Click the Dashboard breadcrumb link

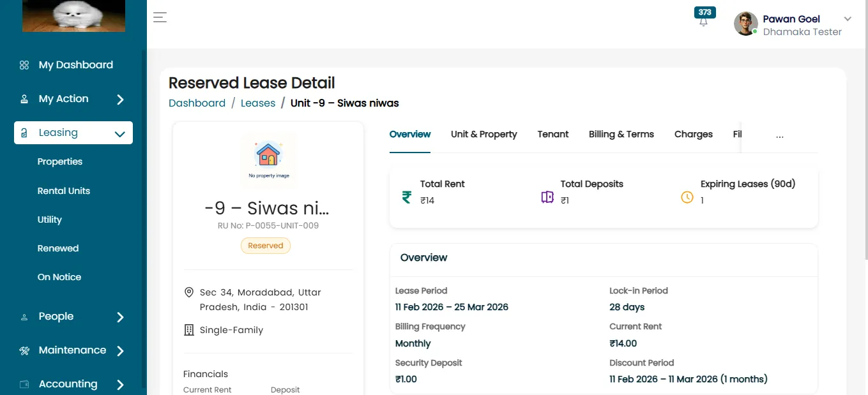click(x=197, y=103)
